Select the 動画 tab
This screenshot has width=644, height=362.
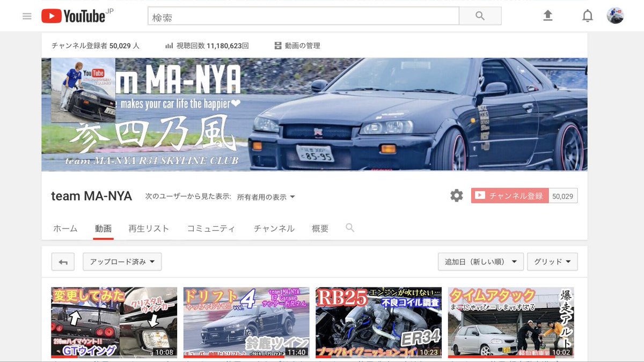click(103, 228)
